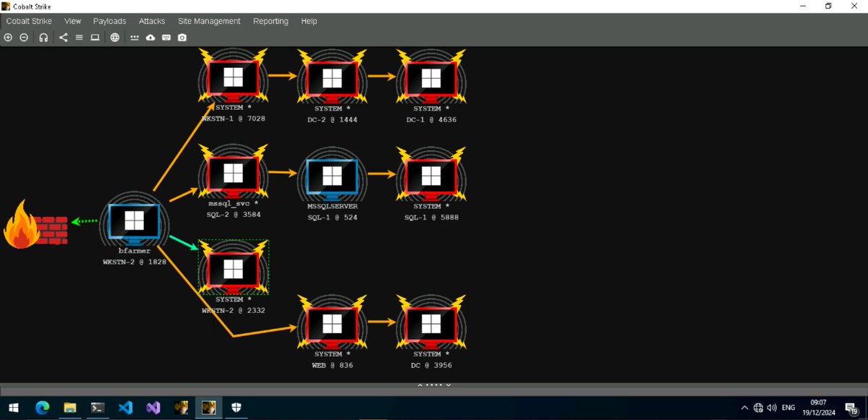
Task: Click the Connect to team server plus icon
Action: pyautogui.click(x=9, y=38)
